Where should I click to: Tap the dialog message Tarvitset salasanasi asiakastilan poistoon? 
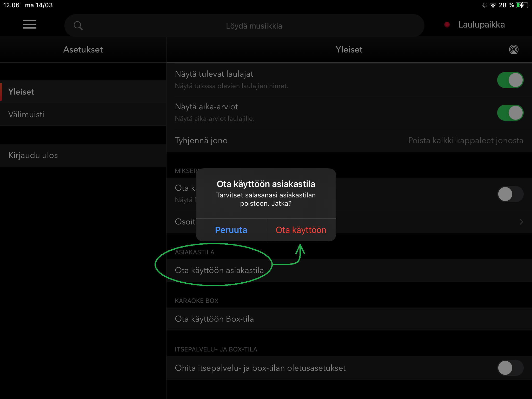[x=266, y=199]
